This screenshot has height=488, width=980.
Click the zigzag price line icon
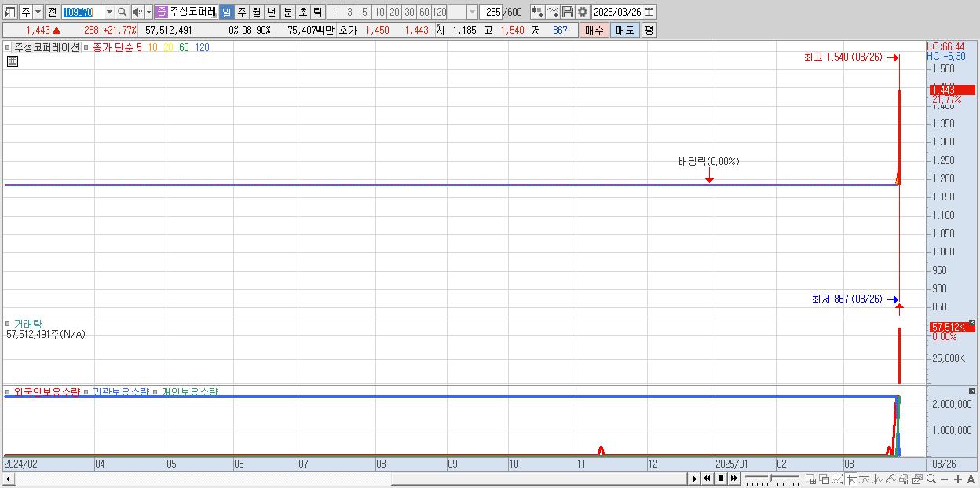click(x=878, y=479)
